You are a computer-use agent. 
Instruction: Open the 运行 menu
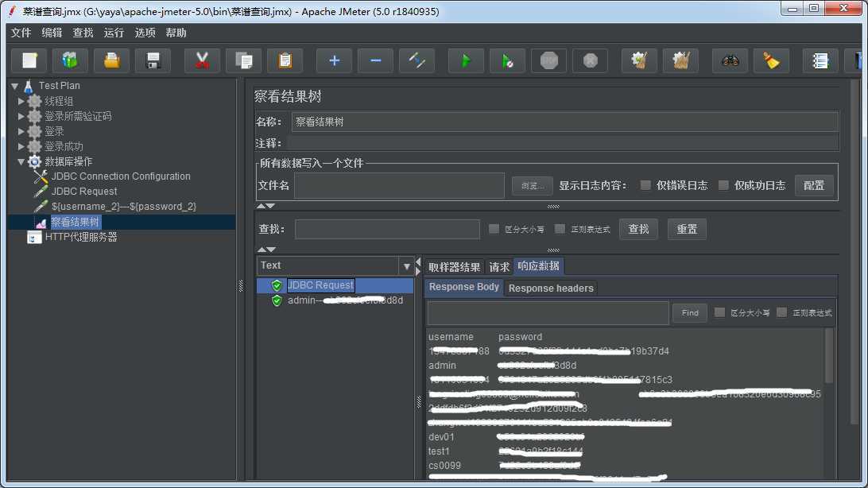[x=114, y=33]
